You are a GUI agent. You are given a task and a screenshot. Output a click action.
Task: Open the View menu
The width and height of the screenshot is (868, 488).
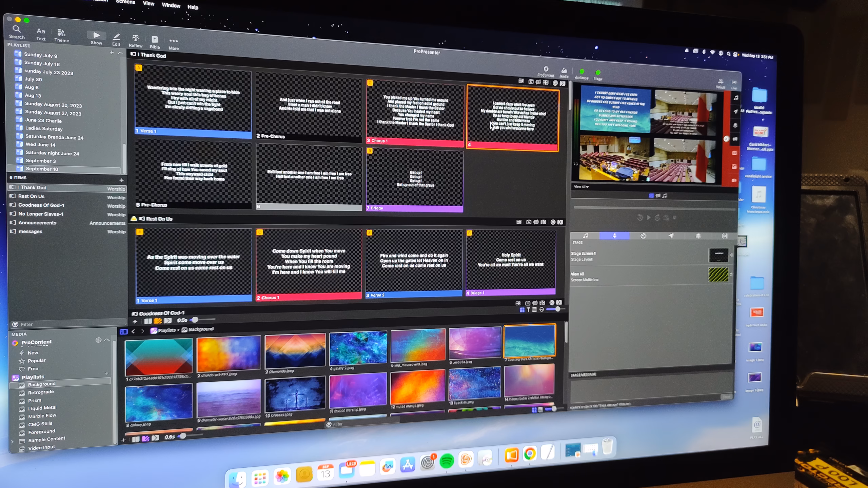click(149, 3)
